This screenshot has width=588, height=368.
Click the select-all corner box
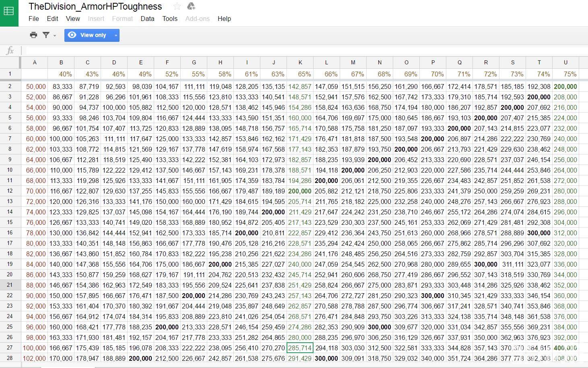coord(10,62)
